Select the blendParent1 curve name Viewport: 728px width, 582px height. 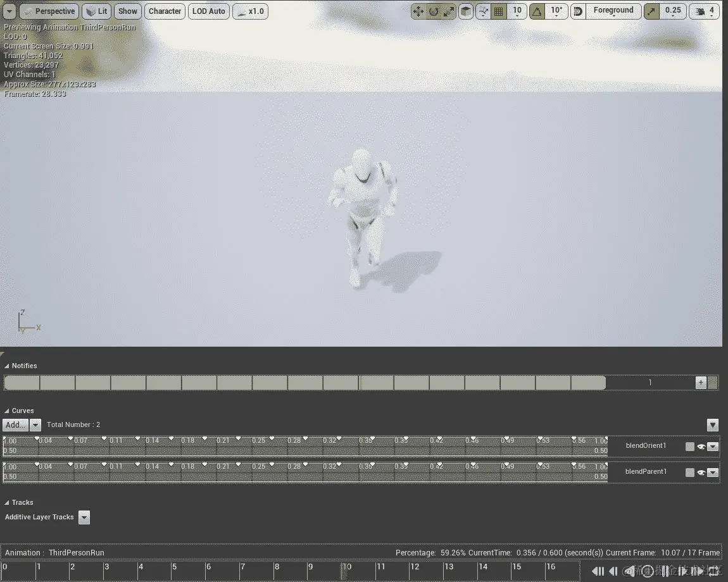click(646, 471)
